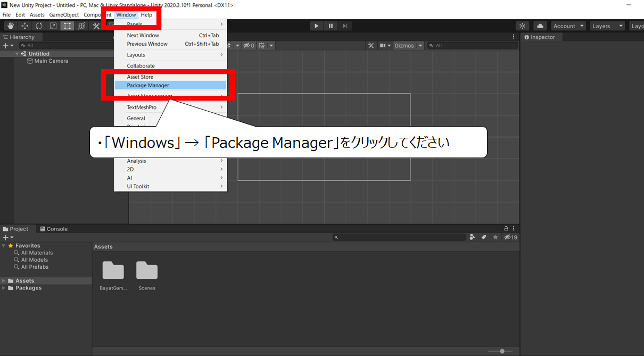Open the Hierarchy create plus dropdown

(x=8, y=46)
